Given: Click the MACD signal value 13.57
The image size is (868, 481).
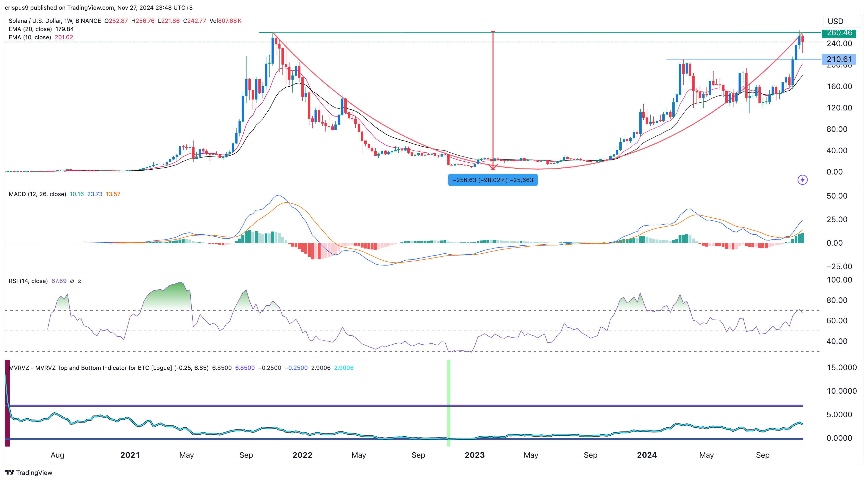Looking at the screenshot, I should coord(113,194).
